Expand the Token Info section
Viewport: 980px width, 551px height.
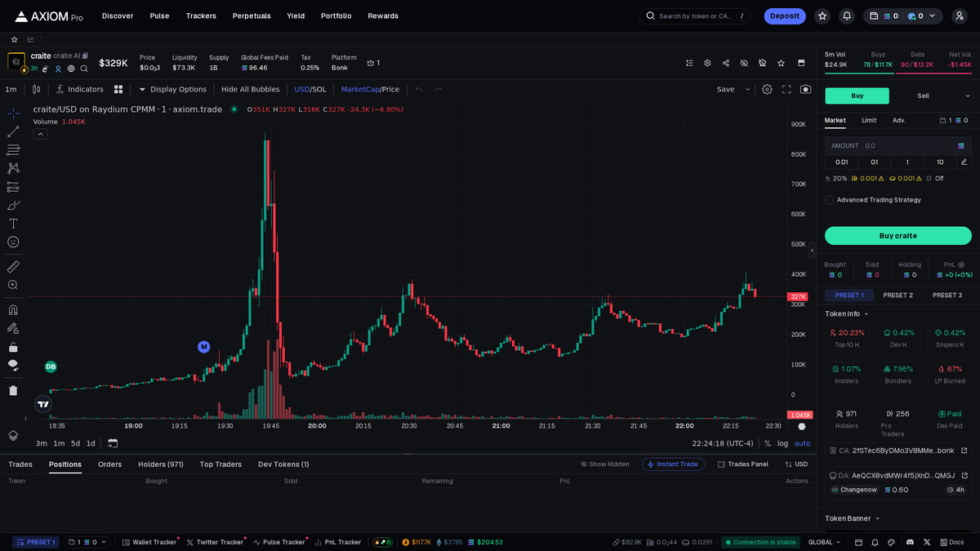pos(847,313)
